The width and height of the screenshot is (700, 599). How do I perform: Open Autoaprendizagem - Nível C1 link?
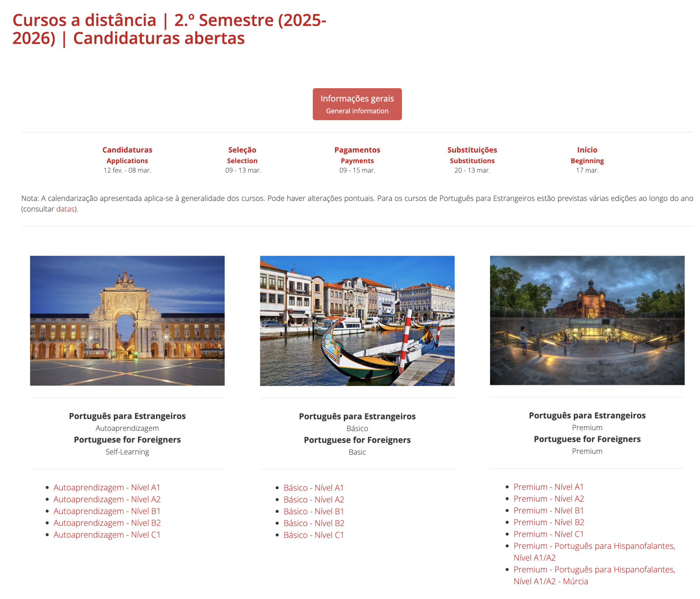tap(107, 534)
